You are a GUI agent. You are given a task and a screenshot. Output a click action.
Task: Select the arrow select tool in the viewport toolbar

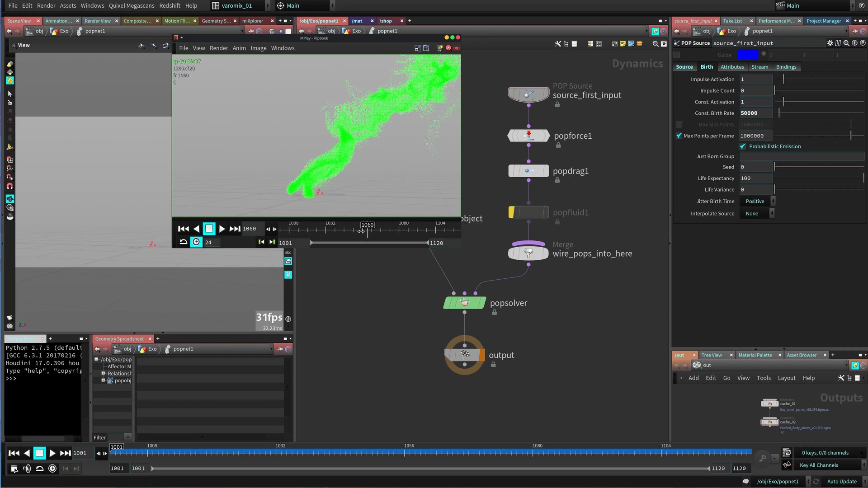(9, 94)
